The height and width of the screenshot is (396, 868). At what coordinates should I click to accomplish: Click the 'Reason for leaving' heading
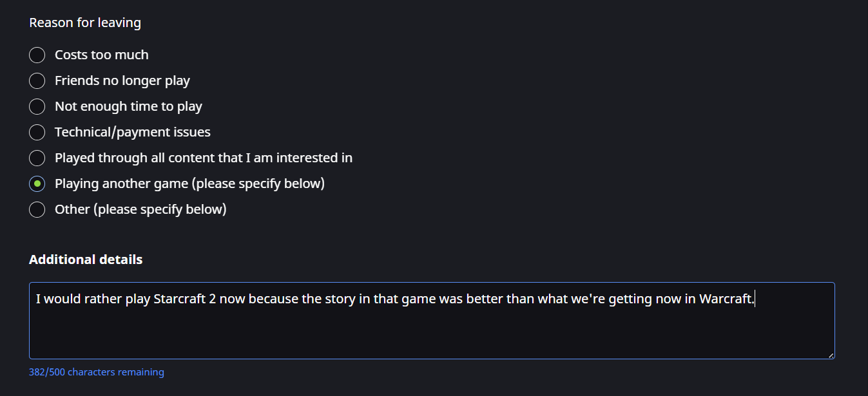[84, 23]
